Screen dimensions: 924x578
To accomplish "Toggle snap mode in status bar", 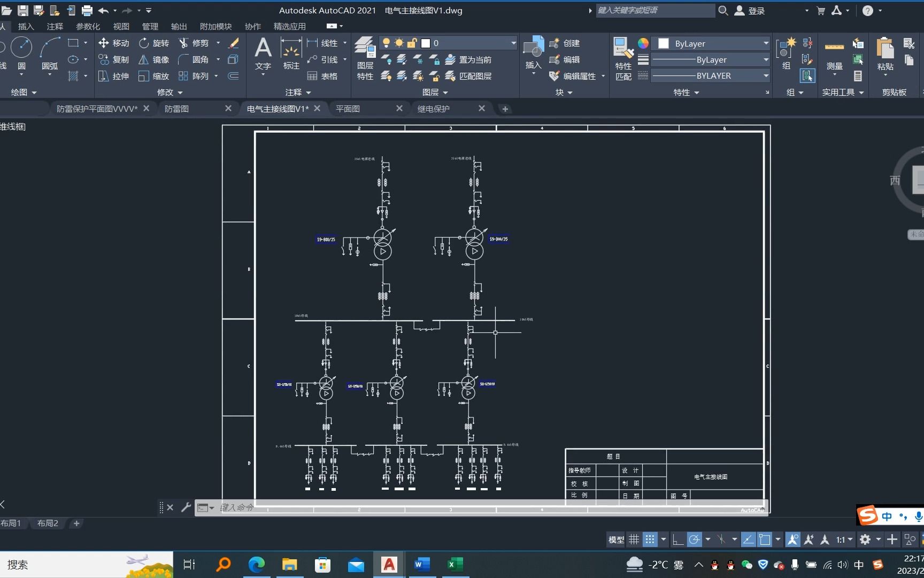I will point(650,539).
